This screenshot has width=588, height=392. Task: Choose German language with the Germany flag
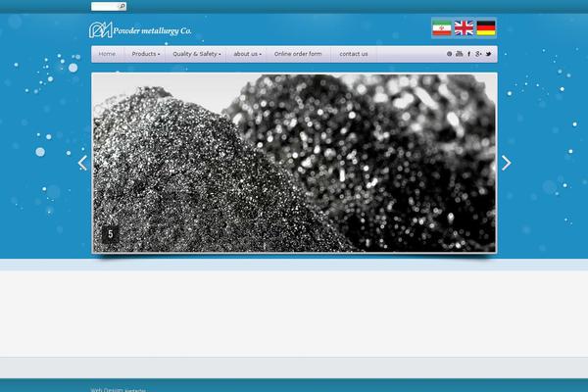(486, 28)
